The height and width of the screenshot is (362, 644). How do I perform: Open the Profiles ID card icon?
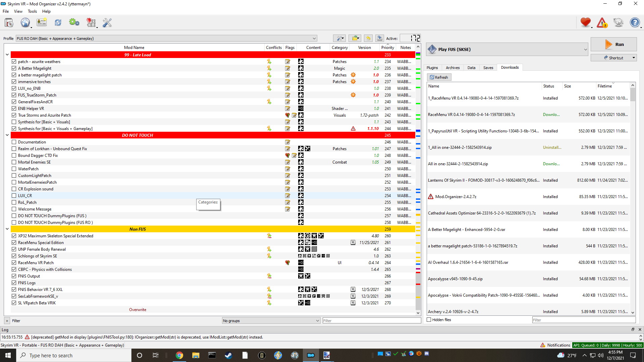[42, 23]
